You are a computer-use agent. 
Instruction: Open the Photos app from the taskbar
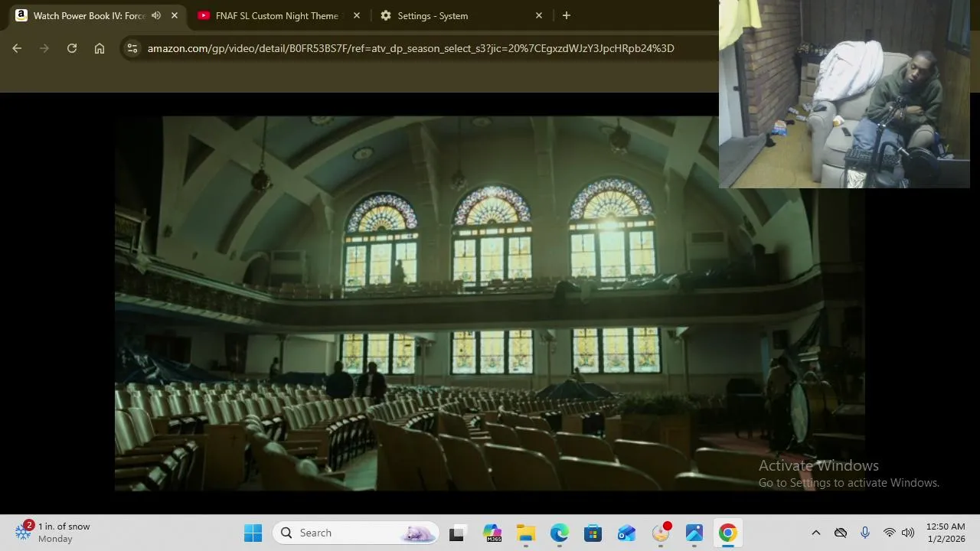pyautogui.click(x=694, y=533)
